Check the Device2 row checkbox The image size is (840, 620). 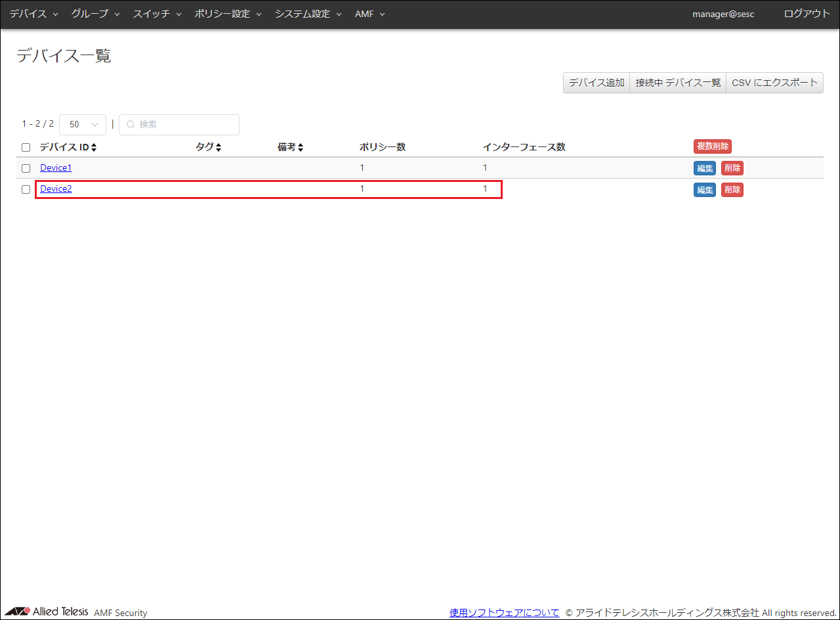point(26,189)
